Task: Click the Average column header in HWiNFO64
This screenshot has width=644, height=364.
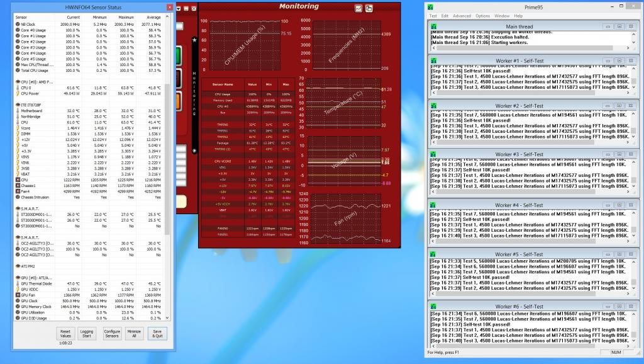Action: [x=153, y=17]
